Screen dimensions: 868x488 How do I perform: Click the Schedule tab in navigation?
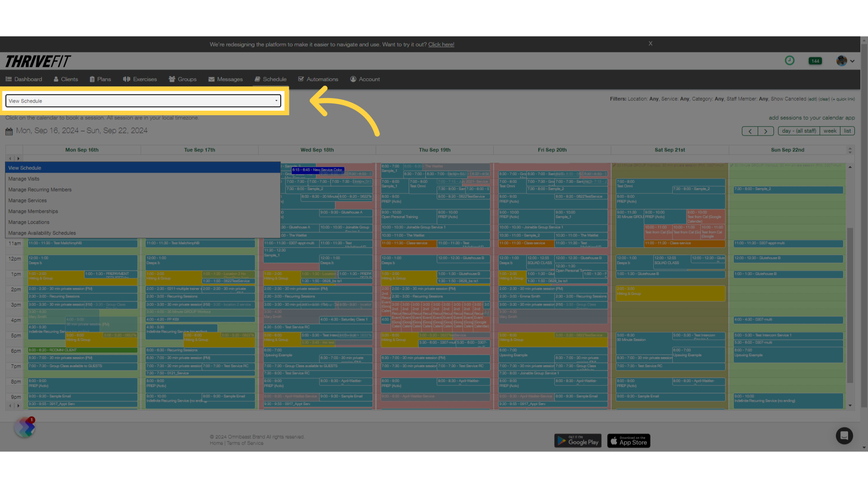[x=271, y=79]
